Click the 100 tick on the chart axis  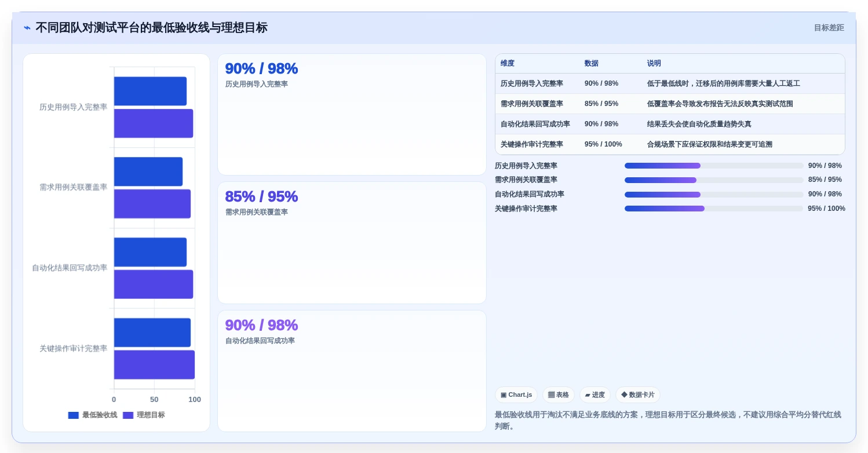[195, 400]
